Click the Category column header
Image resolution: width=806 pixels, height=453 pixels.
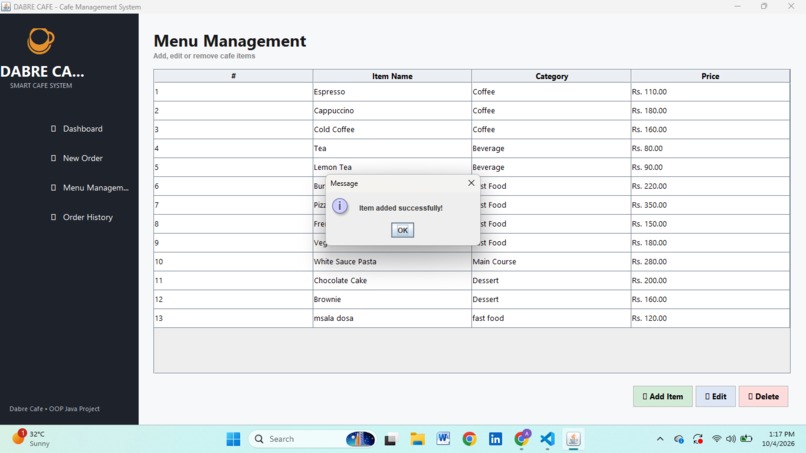551,76
